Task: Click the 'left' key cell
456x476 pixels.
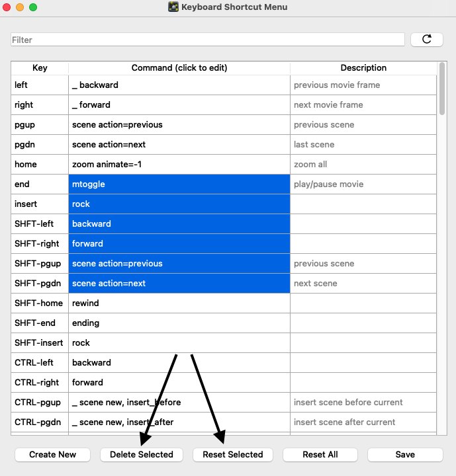Action: pos(40,85)
